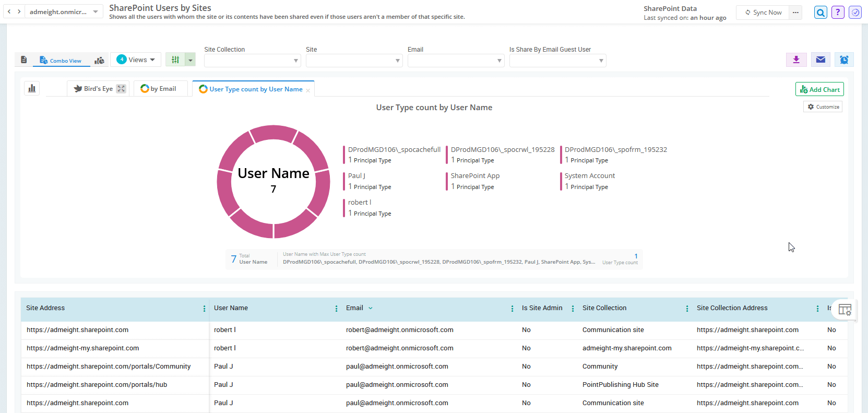Open the alarm clock schedule icon

[844, 60]
